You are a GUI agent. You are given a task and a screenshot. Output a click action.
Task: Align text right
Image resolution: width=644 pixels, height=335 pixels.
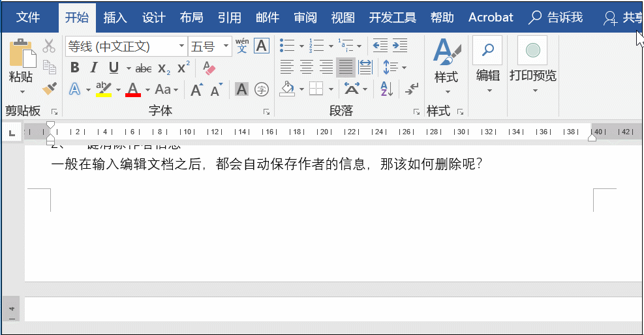coord(326,67)
